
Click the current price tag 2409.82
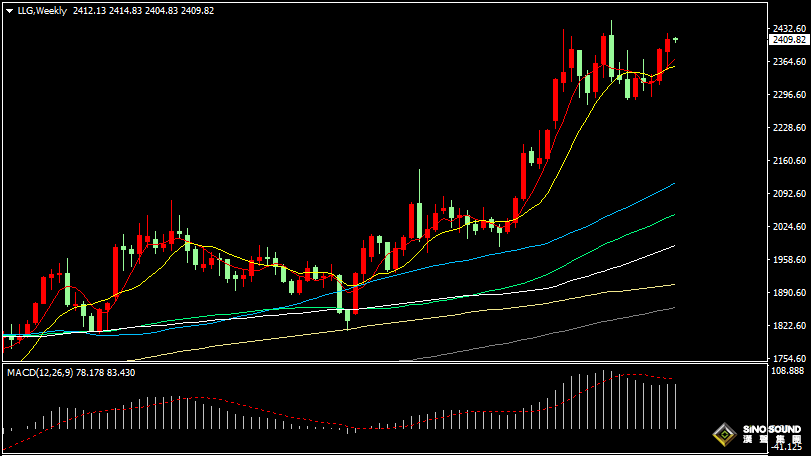pos(788,40)
